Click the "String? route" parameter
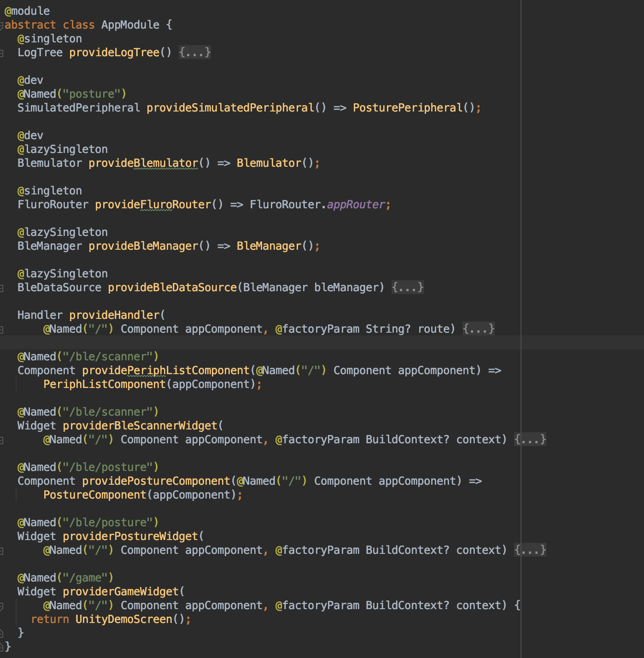This screenshot has width=644, height=658. 408,329
